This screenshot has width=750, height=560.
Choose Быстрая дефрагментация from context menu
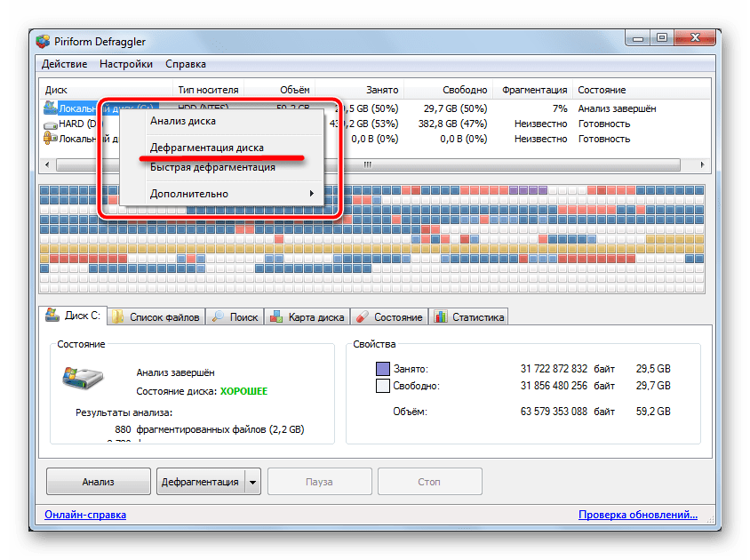(x=221, y=167)
